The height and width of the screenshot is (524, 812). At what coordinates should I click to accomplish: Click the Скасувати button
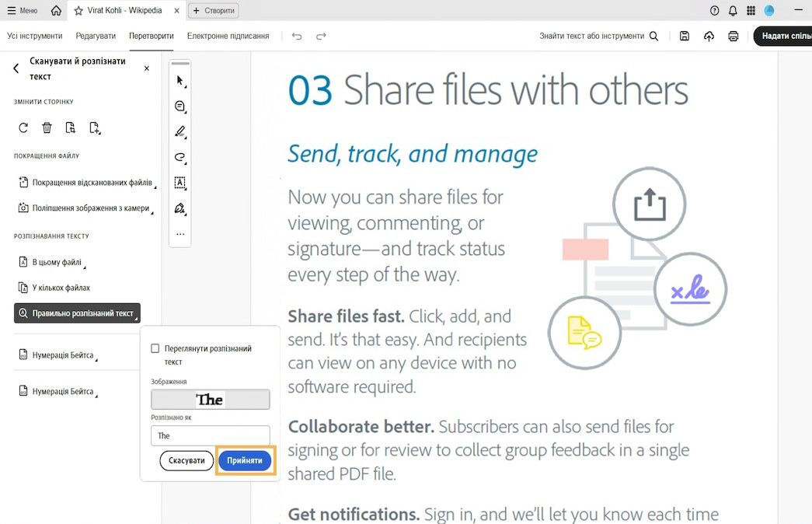pyautogui.click(x=186, y=460)
